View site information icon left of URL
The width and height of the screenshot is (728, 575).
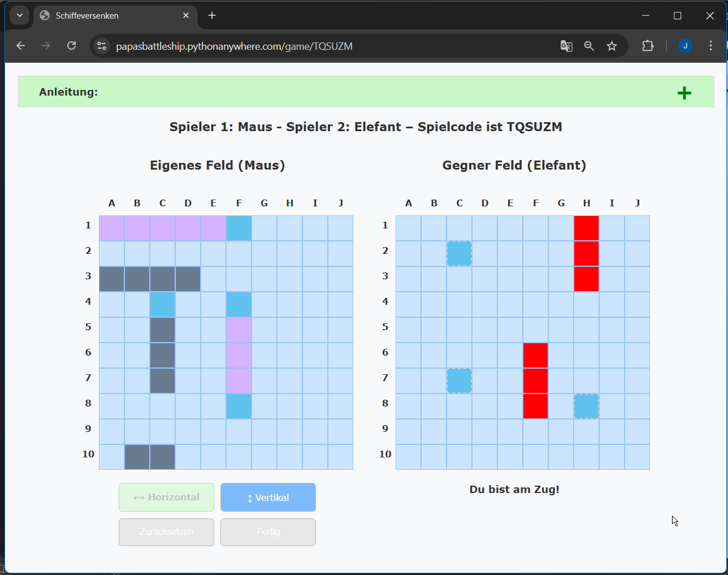(102, 46)
